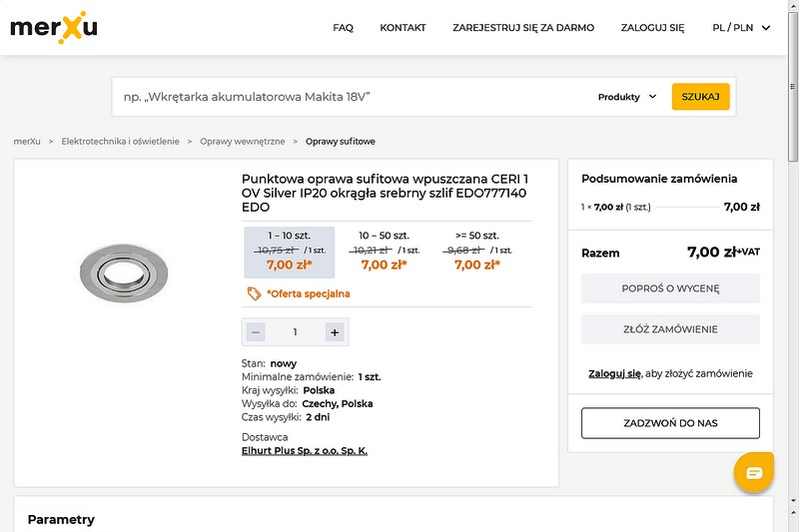Select the 10 – 50 szt. price tier
This screenshot has width=799, height=532.
pos(384,253)
